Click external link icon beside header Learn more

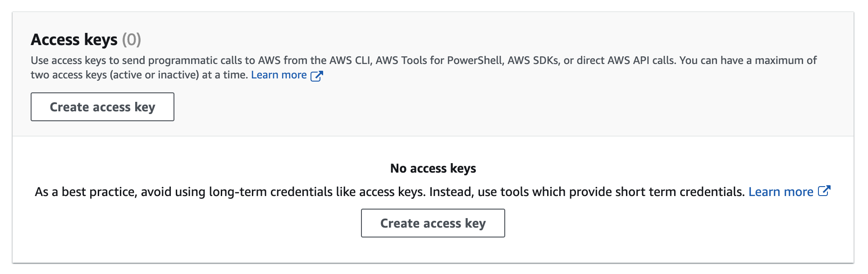pos(317,76)
